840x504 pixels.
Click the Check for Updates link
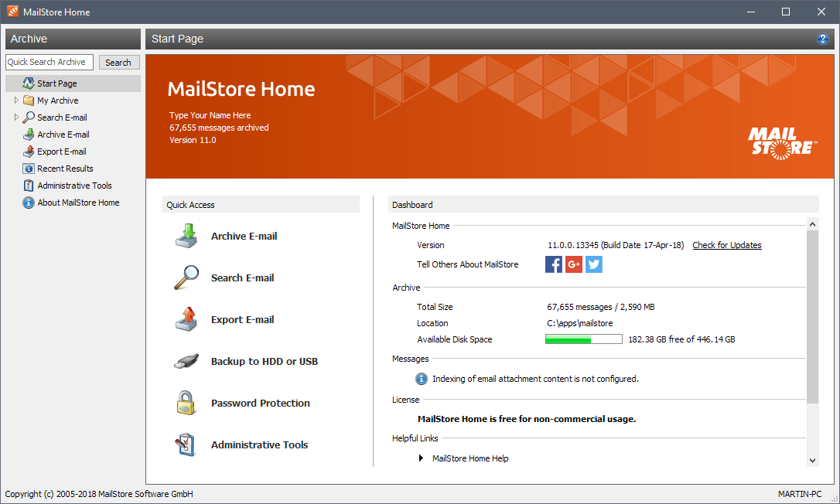point(726,245)
